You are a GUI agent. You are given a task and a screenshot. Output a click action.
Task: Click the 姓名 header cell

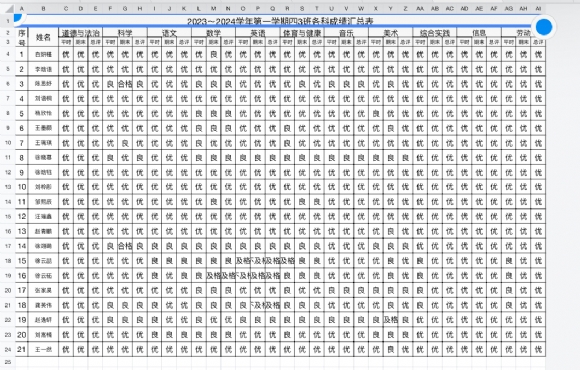pos(43,37)
